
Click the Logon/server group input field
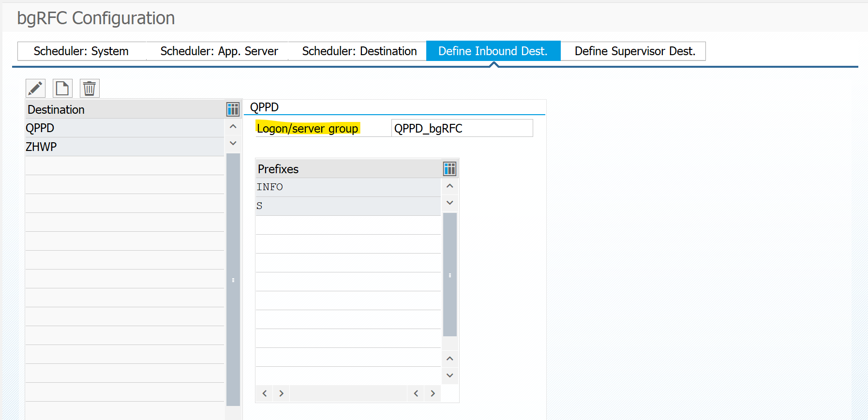(x=462, y=128)
